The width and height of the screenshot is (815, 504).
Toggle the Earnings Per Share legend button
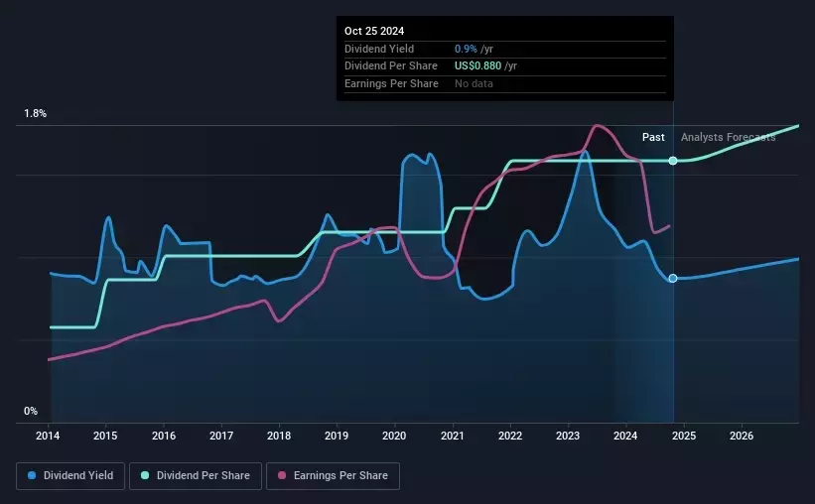pos(333,475)
